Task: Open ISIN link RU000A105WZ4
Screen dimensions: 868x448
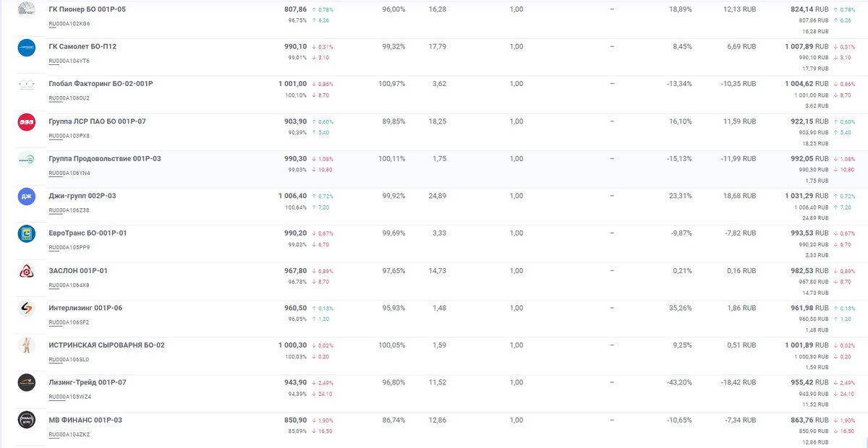Action: click(69, 397)
